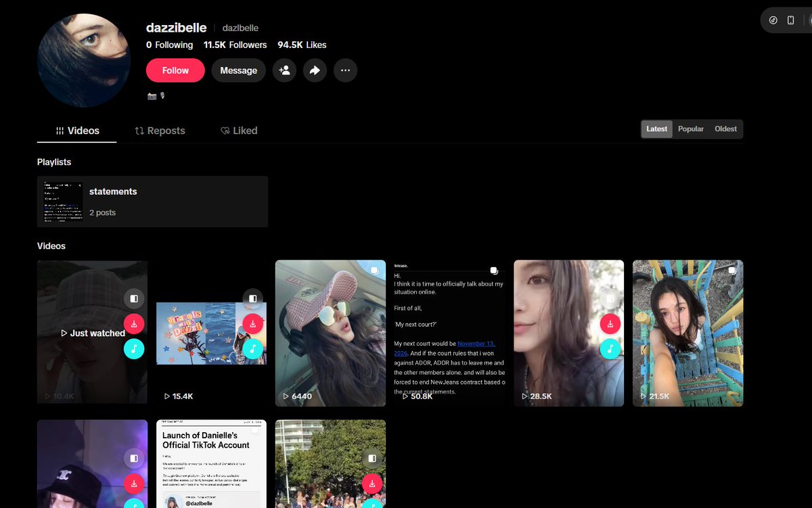Click gray split-panel icon on Travels with Dazzi video
This screenshot has width=812, height=508.
(x=252, y=298)
